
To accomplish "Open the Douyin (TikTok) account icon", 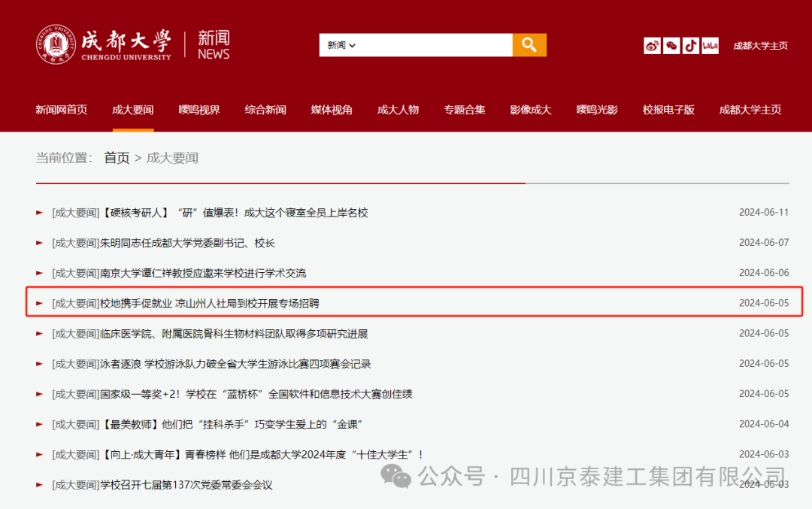I will (x=690, y=45).
